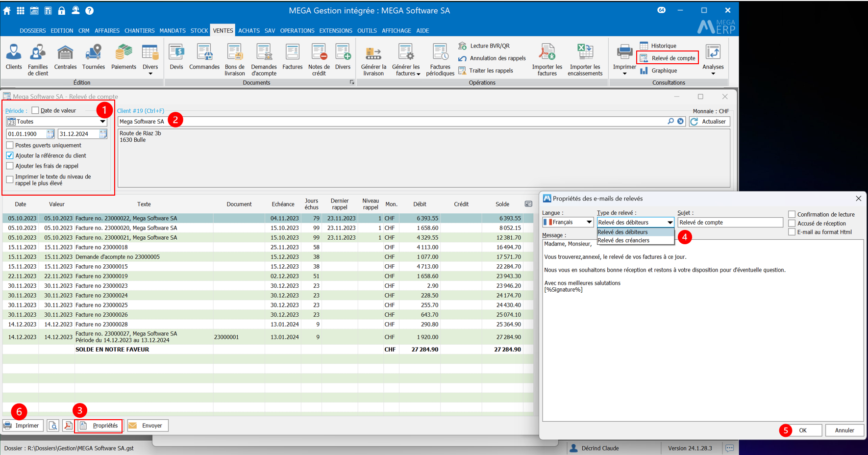The width and height of the screenshot is (868, 455).
Task: Expand the Analyses dropdown
Action: (x=713, y=74)
